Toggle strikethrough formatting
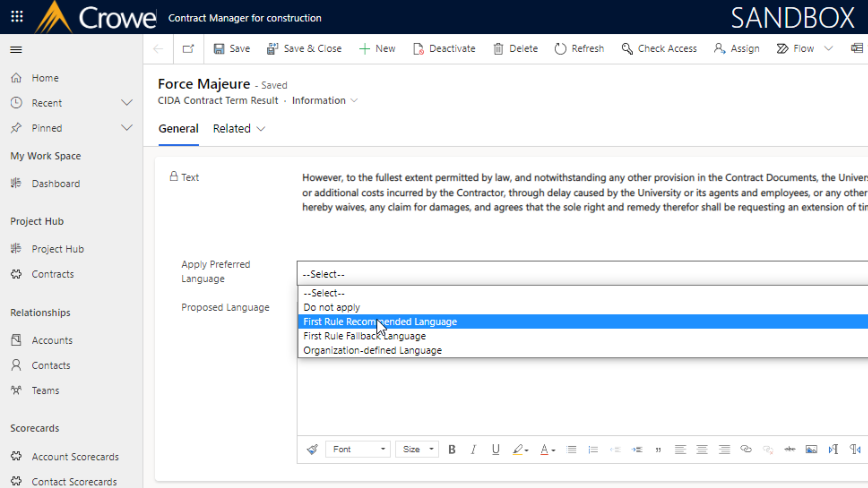The image size is (868, 488). click(789, 449)
